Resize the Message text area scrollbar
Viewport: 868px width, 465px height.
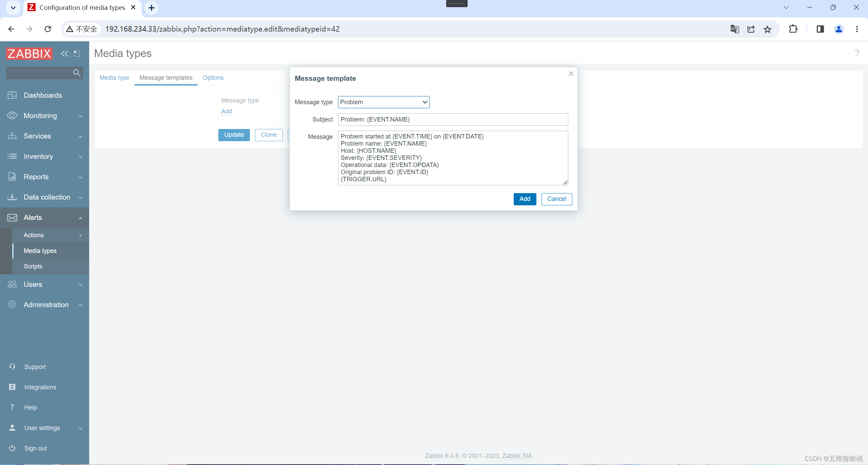coord(565,182)
